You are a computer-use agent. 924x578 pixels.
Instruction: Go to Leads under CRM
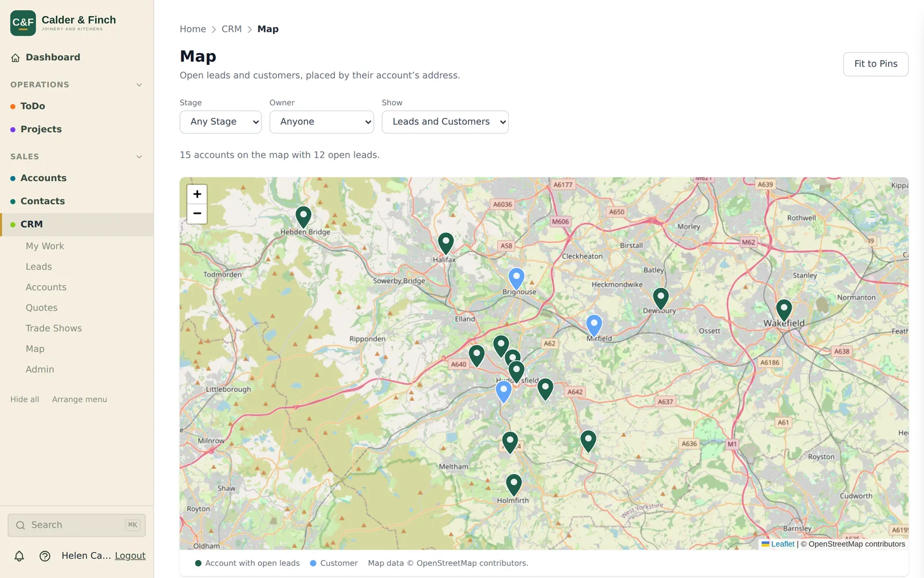click(x=39, y=266)
